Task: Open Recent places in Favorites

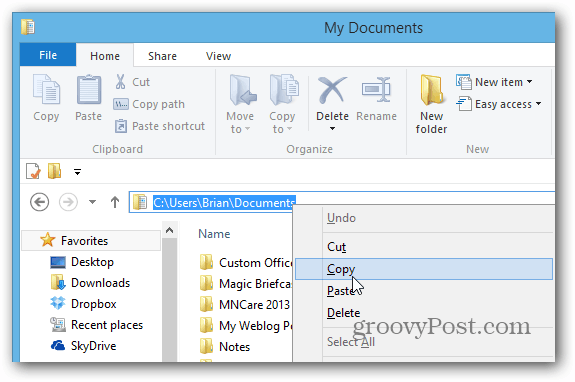Action: pos(107,325)
